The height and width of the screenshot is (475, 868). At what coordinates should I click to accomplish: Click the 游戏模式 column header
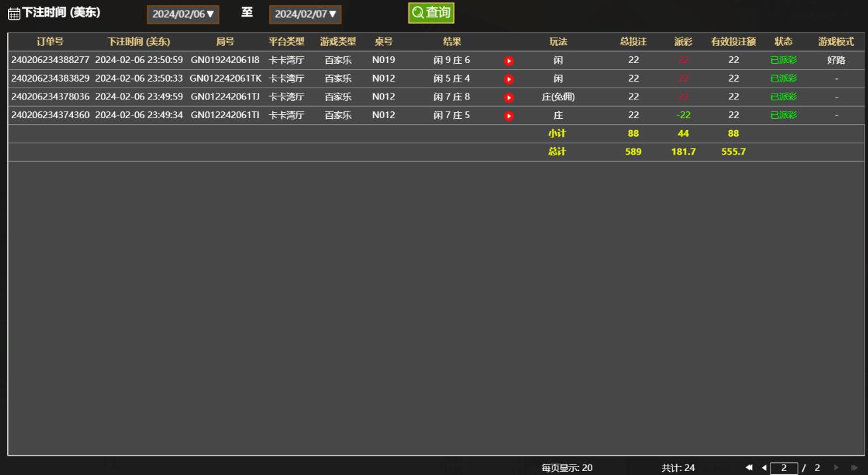836,42
